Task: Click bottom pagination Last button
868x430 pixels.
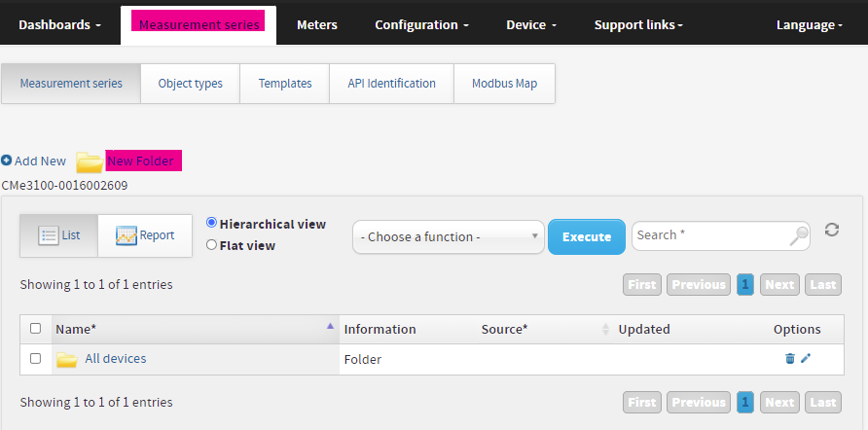Action: [x=823, y=403]
